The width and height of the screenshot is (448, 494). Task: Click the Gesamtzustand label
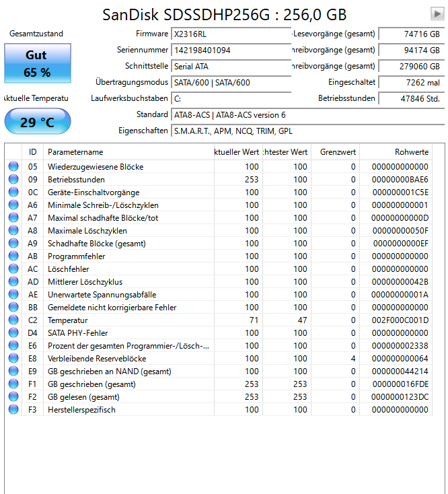36,34
